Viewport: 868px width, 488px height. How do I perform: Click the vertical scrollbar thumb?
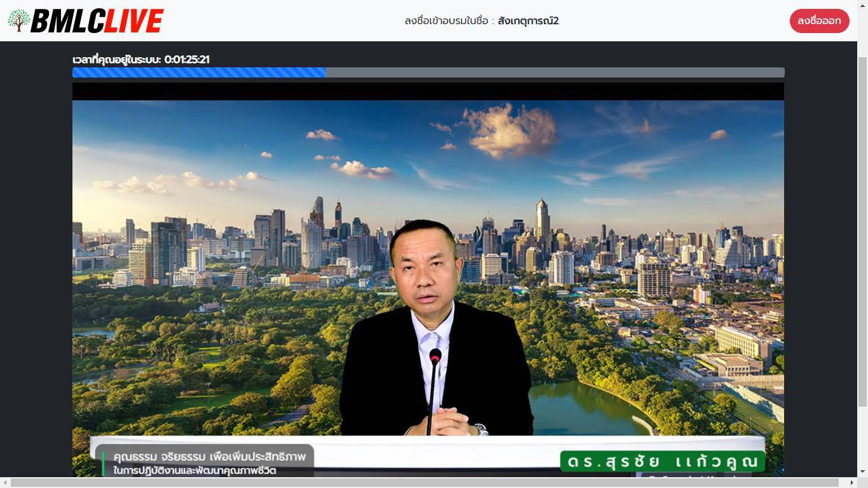pyautogui.click(x=862, y=229)
